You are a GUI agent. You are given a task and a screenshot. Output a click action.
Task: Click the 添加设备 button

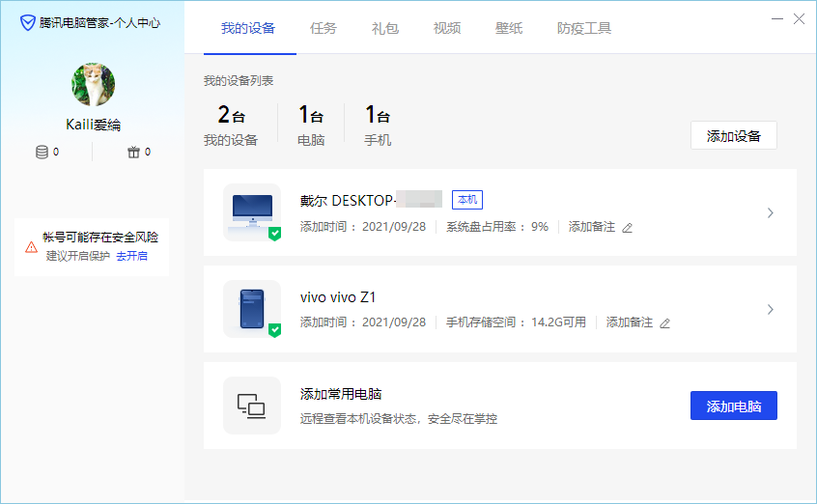(x=734, y=135)
